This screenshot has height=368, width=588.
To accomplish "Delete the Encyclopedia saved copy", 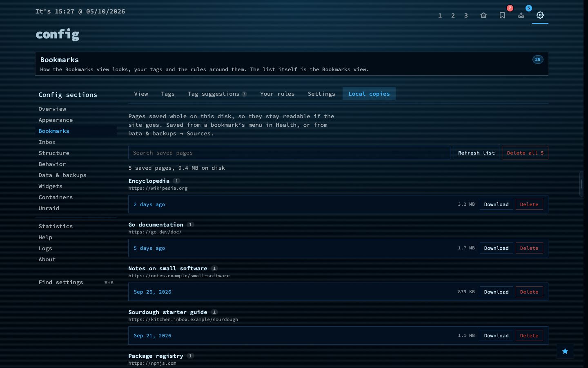I will (x=529, y=204).
